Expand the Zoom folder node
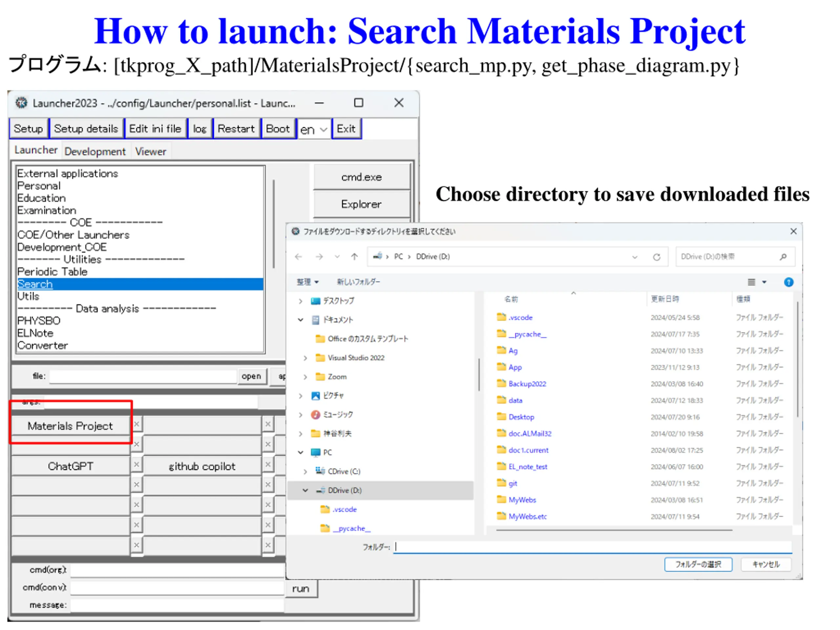Screen dimensions: 840x630 point(305,377)
